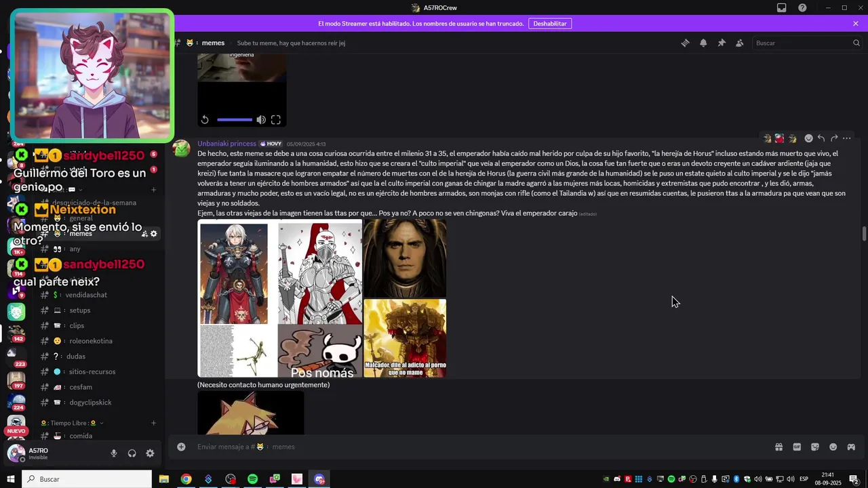868x488 pixels.
Task: Select the green cat mask server
Action: pos(16,311)
